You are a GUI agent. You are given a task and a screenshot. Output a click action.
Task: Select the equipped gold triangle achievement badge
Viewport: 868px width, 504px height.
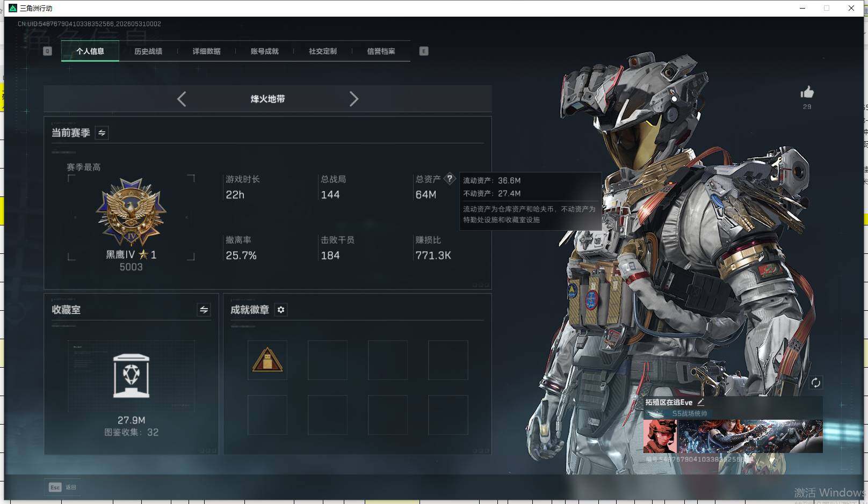click(x=267, y=360)
